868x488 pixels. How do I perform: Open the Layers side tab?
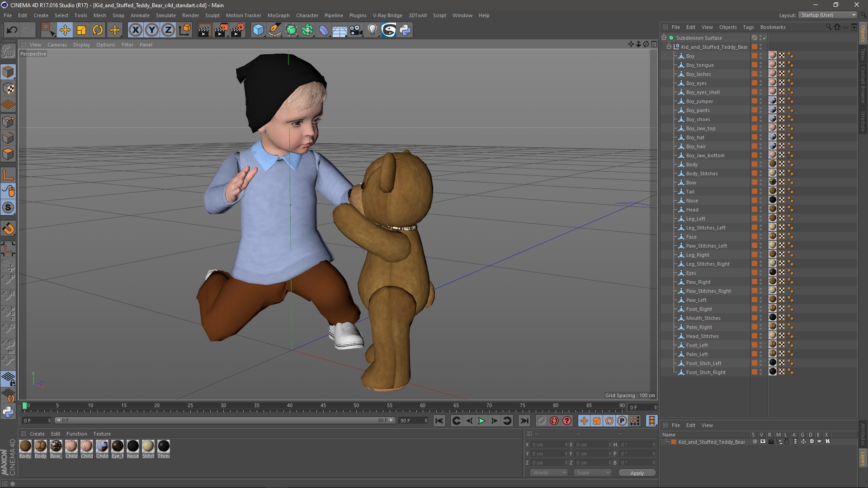(863, 458)
